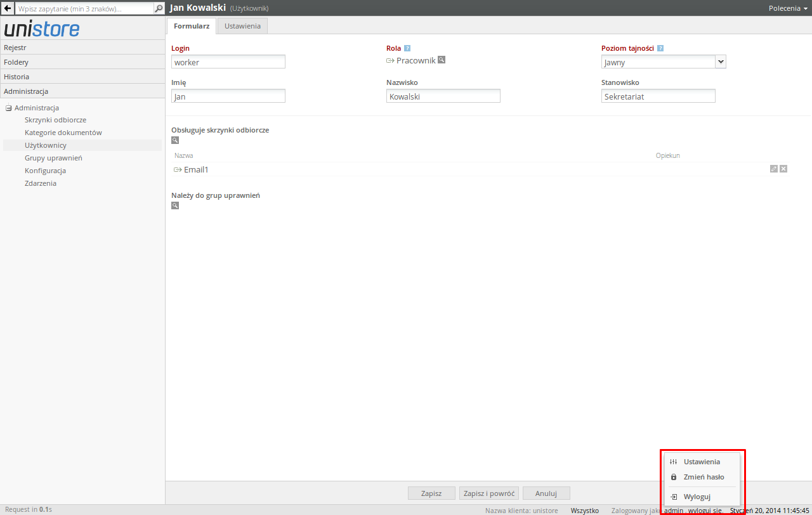Open Konfiguracja in the tree
812x515 pixels.
coord(46,171)
